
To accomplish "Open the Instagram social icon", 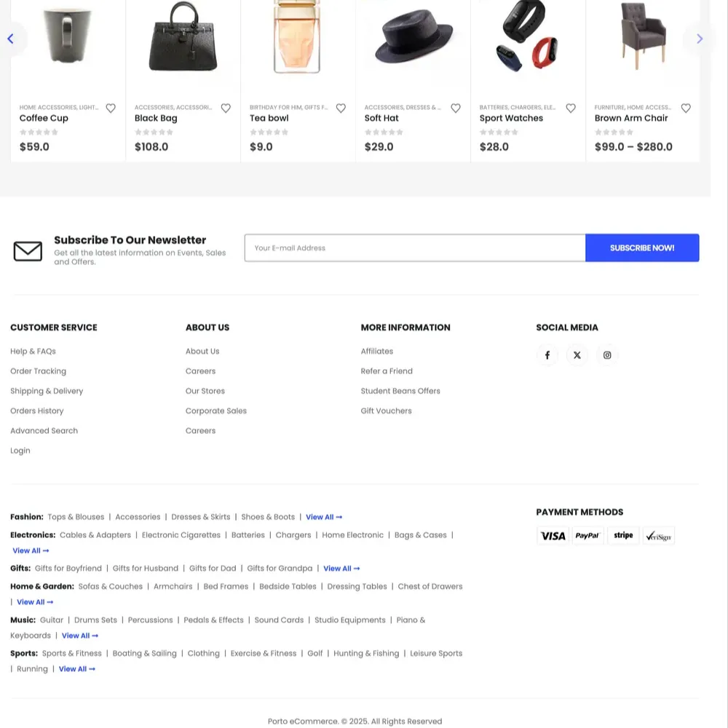I will click(x=607, y=355).
